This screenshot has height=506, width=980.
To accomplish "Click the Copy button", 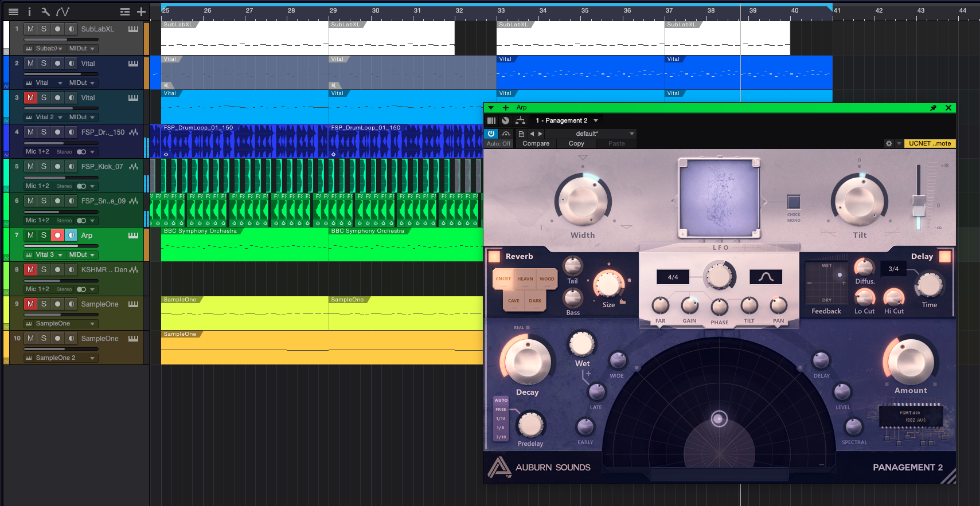I will click(x=576, y=144).
